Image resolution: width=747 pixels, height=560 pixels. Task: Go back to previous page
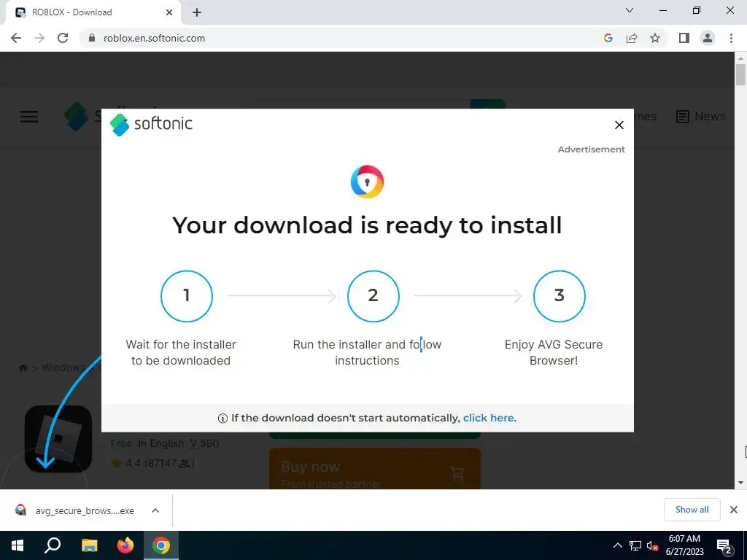point(16,38)
